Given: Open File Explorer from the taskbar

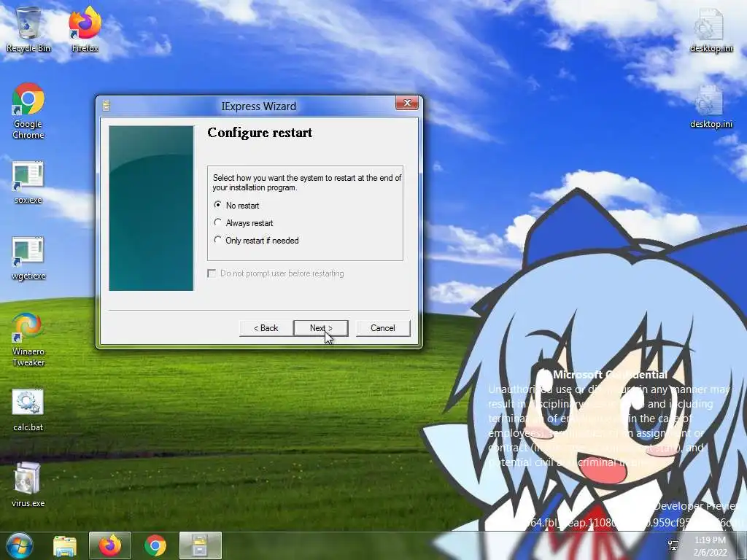Looking at the screenshot, I should coord(65,545).
